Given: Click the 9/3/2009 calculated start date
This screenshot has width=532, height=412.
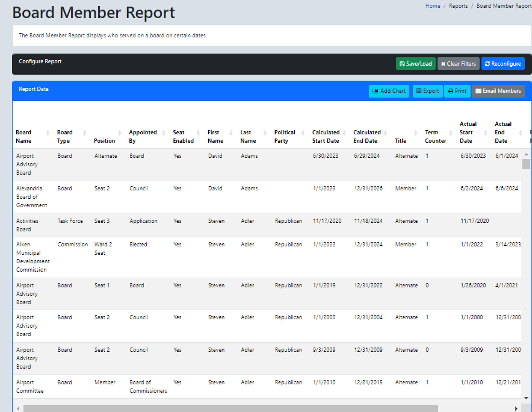Looking at the screenshot, I should point(324,350).
